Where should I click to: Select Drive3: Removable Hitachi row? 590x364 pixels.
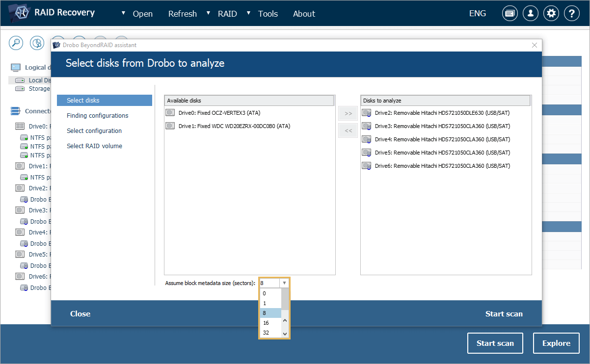(x=446, y=126)
